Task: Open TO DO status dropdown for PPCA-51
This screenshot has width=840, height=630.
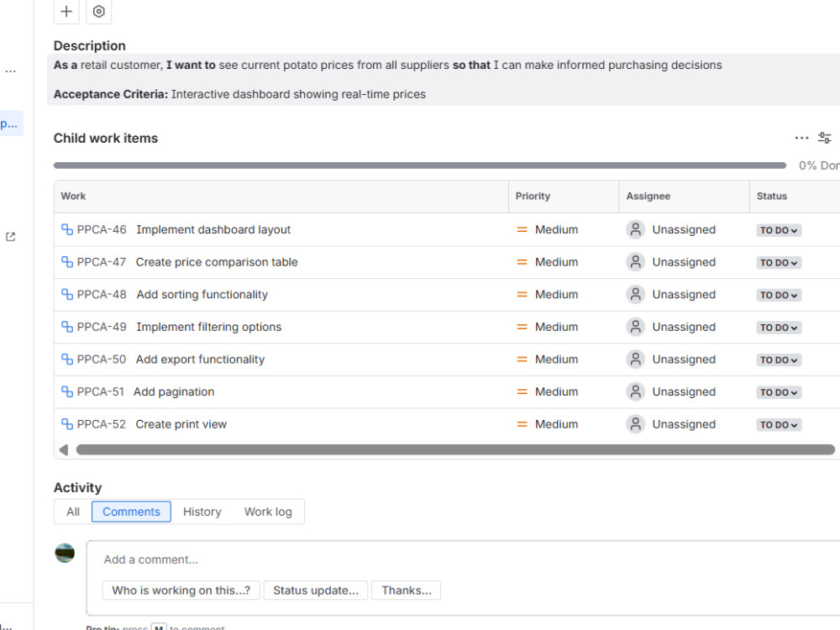Action: point(779,392)
